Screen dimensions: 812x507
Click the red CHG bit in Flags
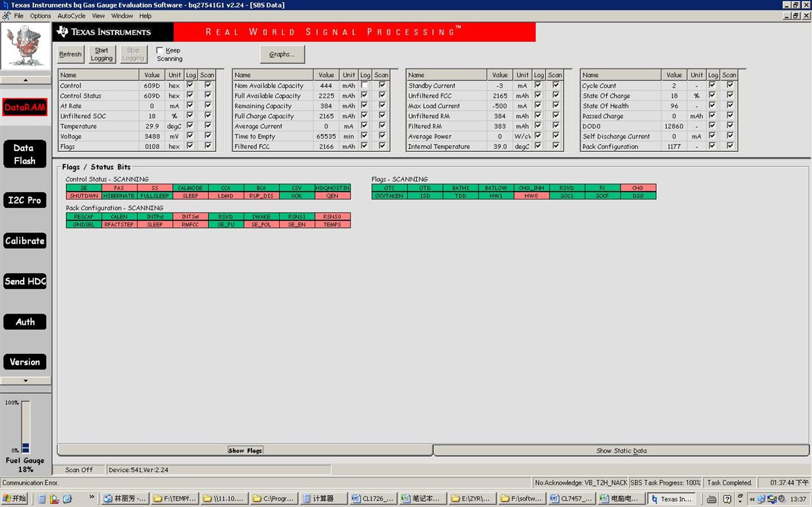[x=638, y=188]
